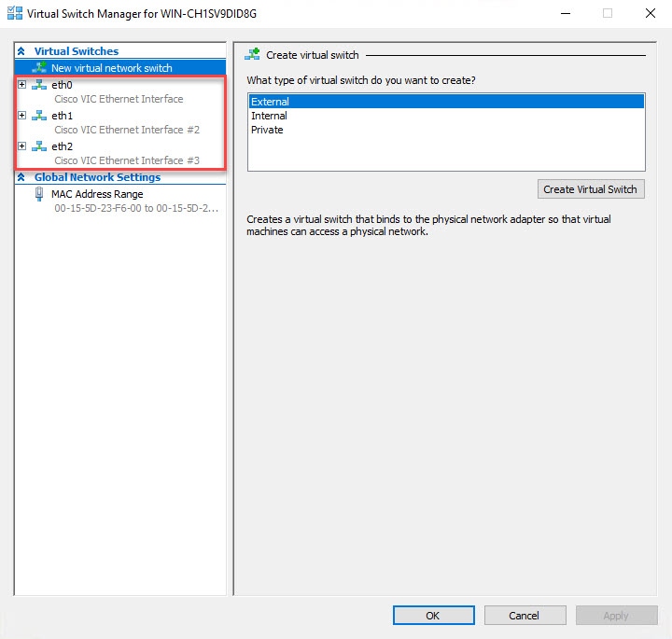Select the eth0 virtual switch

point(63,85)
